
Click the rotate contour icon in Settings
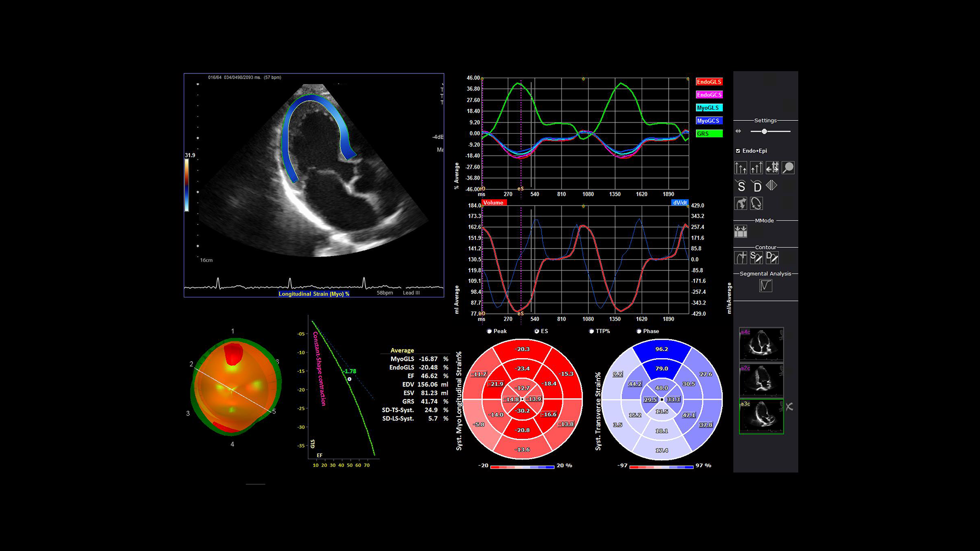pyautogui.click(x=741, y=203)
